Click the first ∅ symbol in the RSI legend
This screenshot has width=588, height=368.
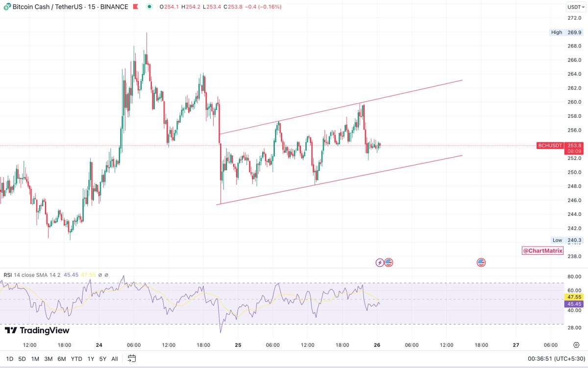tap(100, 275)
